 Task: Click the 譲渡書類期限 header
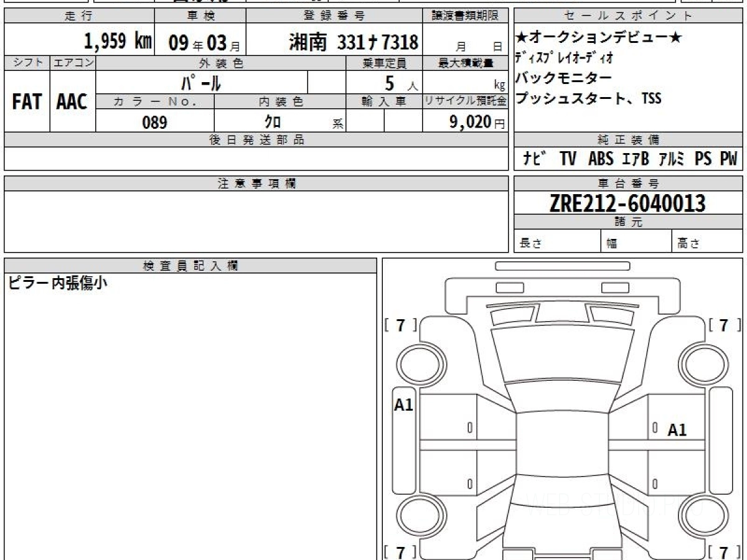465,16
